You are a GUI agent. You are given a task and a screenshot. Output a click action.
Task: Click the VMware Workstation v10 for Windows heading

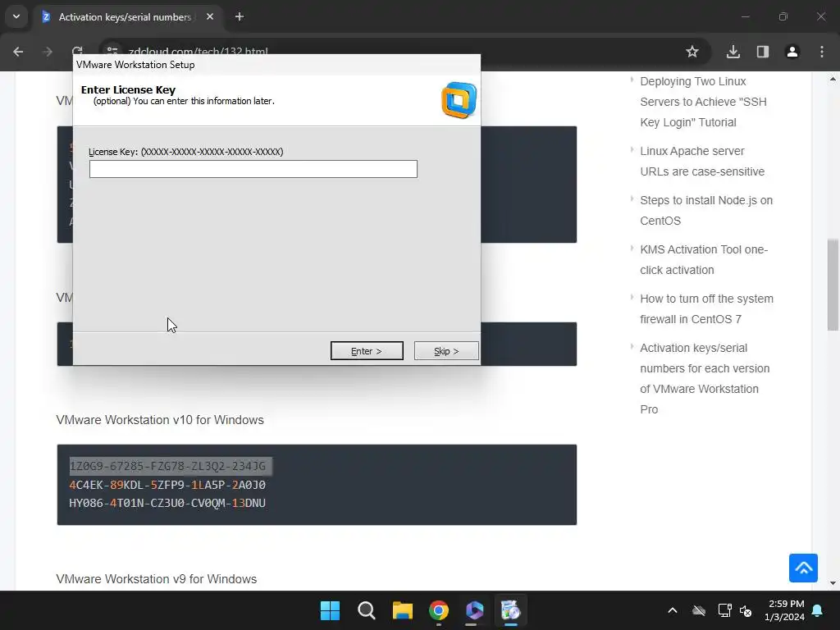tap(160, 419)
